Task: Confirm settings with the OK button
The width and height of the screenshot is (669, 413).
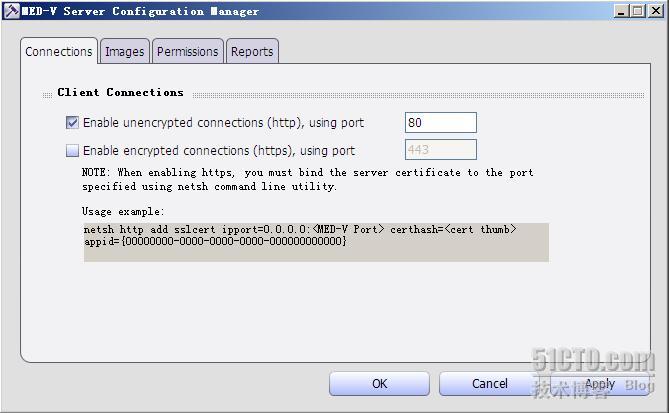Action: (379, 384)
